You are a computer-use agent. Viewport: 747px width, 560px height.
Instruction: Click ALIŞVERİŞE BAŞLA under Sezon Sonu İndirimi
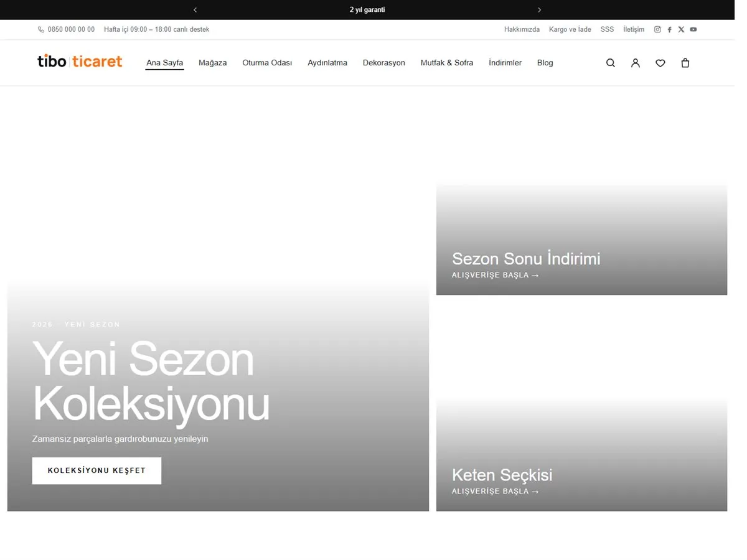(496, 275)
